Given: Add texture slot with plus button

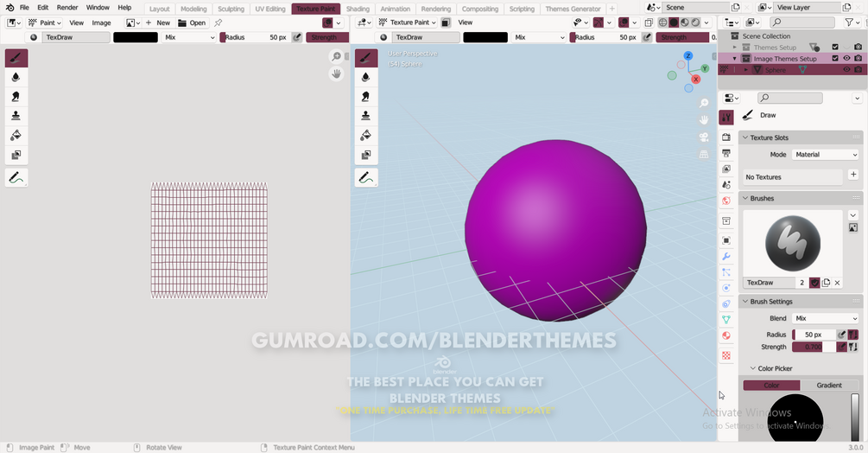Looking at the screenshot, I should point(853,175).
